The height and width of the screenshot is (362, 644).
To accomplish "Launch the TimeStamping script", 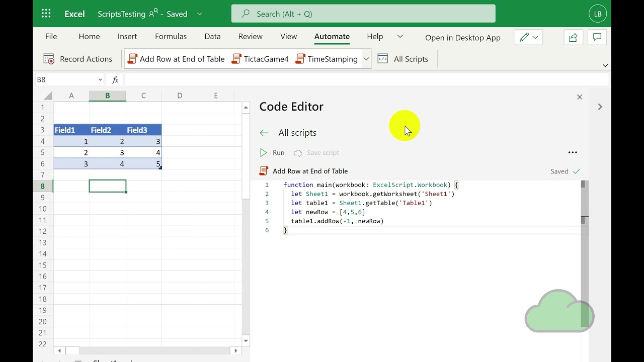I will 327,59.
